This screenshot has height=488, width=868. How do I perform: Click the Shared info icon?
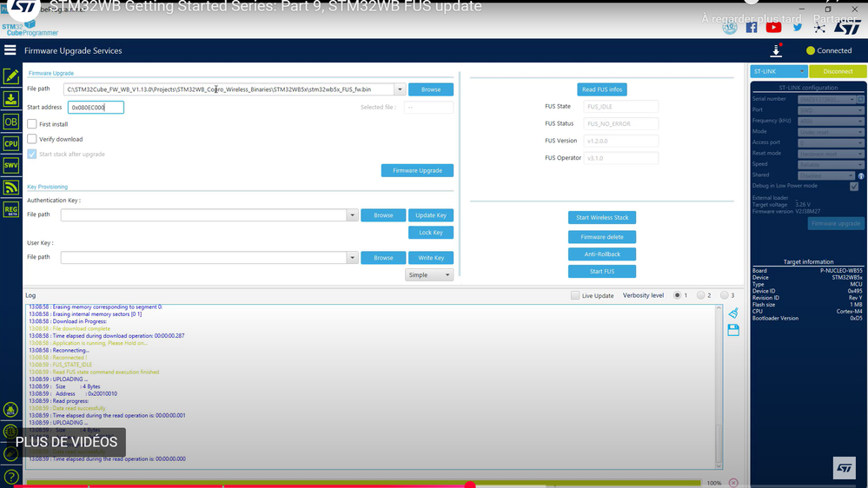coord(861,176)
